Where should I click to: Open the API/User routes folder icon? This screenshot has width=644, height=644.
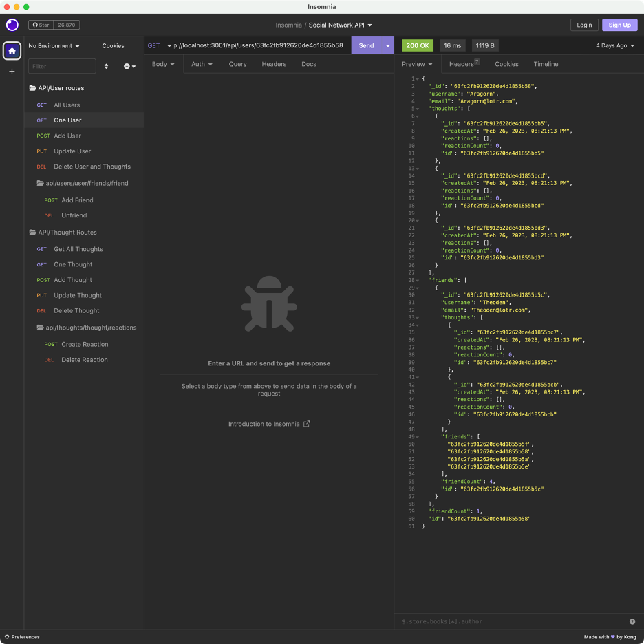click(x=31, y=88)
